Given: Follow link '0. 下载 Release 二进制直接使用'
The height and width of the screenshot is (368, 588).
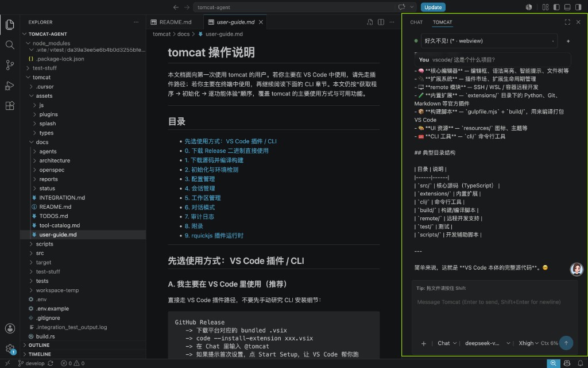Looking at the screenshot, I should click(226, 151).
